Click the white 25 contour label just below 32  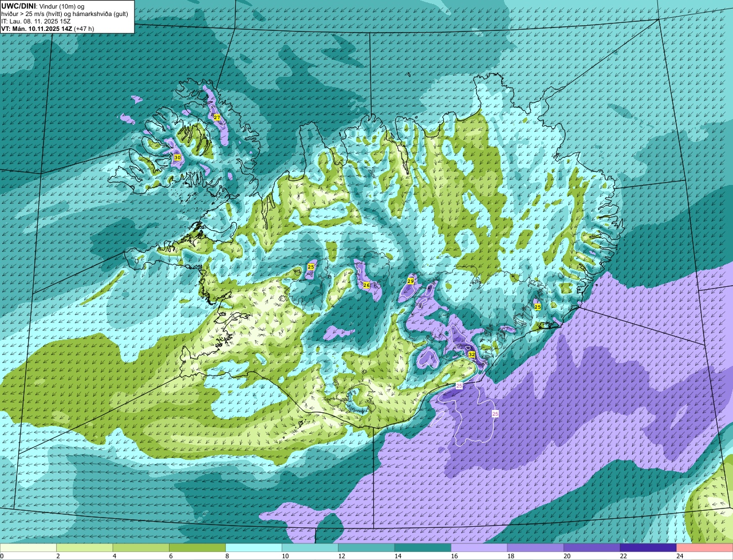click(x=459, y=387)
